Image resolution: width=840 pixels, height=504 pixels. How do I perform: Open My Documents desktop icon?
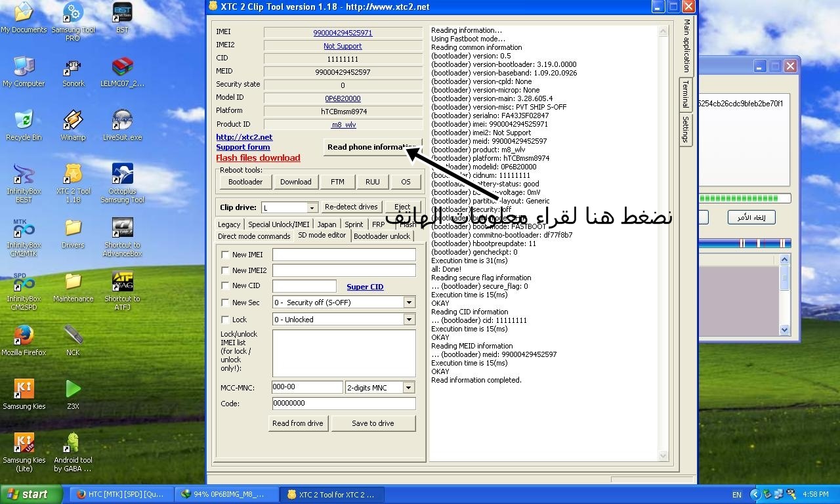pyautogui.click(x=24, y=18)
